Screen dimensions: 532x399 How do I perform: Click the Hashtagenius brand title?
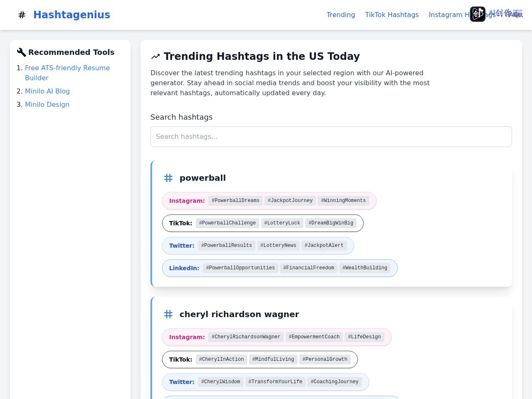coord(71,15)
